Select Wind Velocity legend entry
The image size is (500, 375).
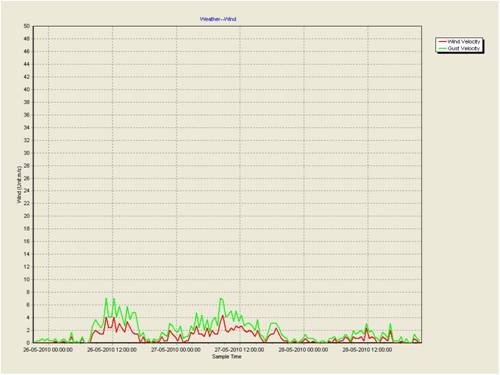click(x=460, y=42)
